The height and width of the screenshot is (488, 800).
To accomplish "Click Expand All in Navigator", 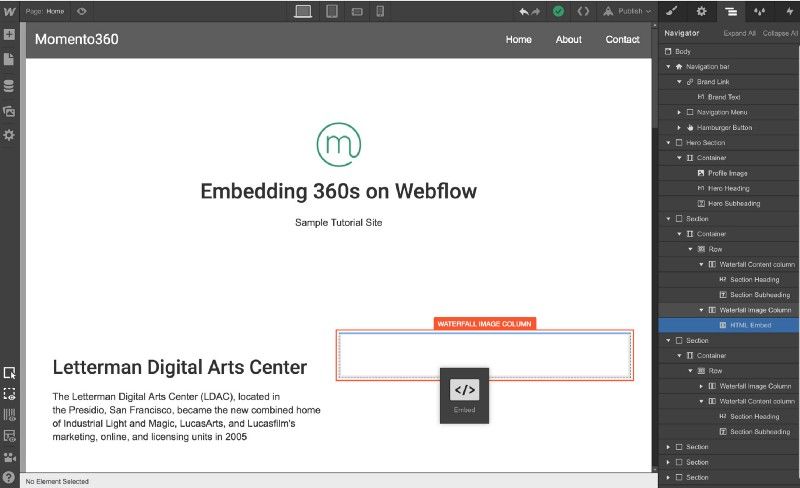I will coord(739,33).
